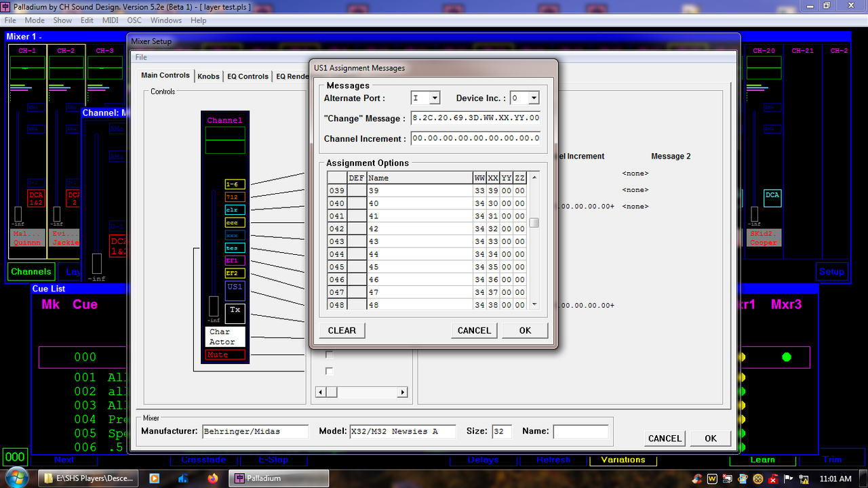This screenshot has width=868, height=488.
Task: Click the DCA box on CH-20
Action: coord(772,199)
